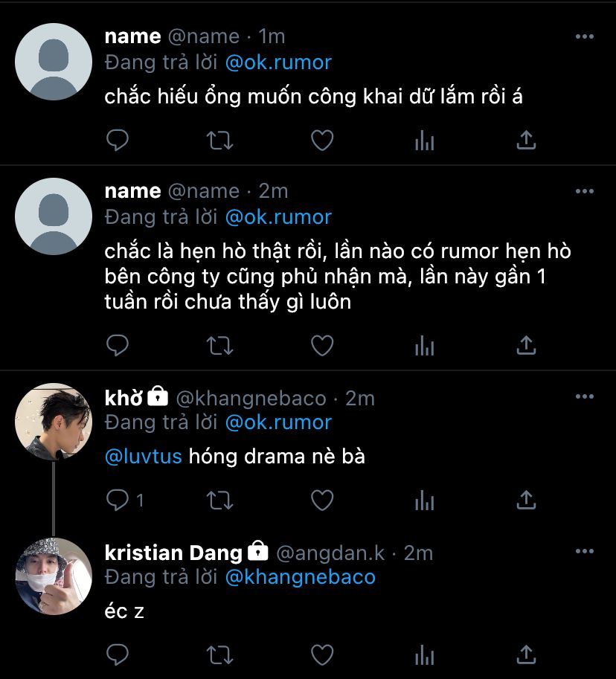
Task: Reply to the "chắc hiếu ổng muốn" tweet
Action: [x=118, y=140]
